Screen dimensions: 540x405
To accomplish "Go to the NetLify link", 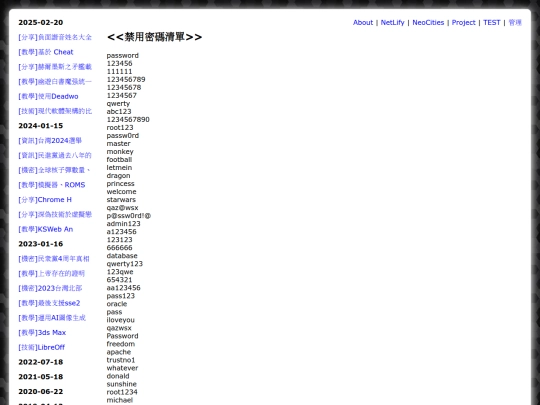I will pyautogui.click(x=392, y=22).
